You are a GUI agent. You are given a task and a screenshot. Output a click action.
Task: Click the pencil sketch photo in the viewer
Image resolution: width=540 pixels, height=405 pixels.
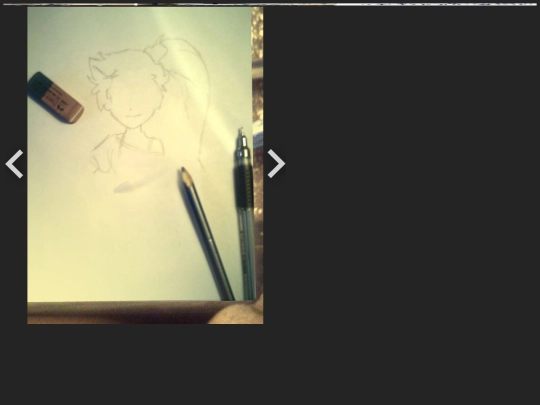[x=145, y=165]
